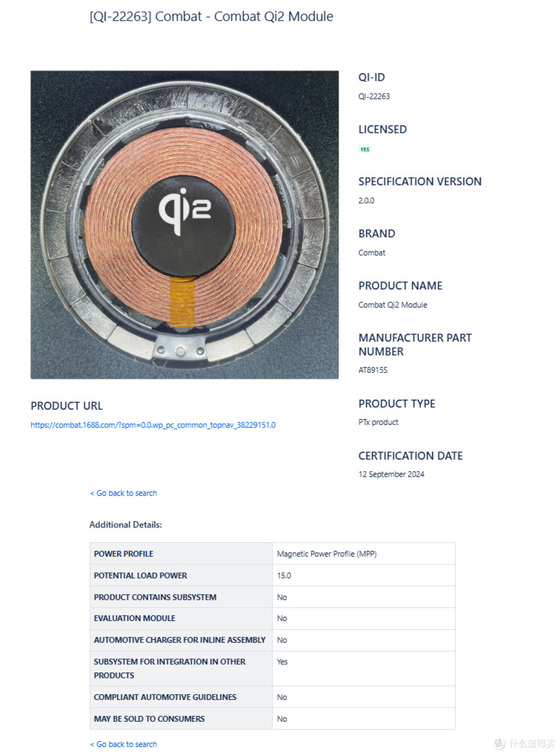Click the 'SPECIFICATION VERSION' heading
The image size is (560, 755).
(420, 182)
